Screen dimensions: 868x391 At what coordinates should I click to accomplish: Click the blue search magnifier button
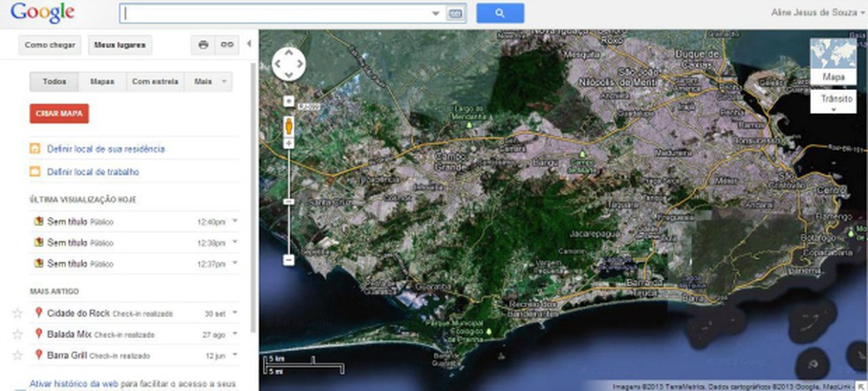click(500, 13)
